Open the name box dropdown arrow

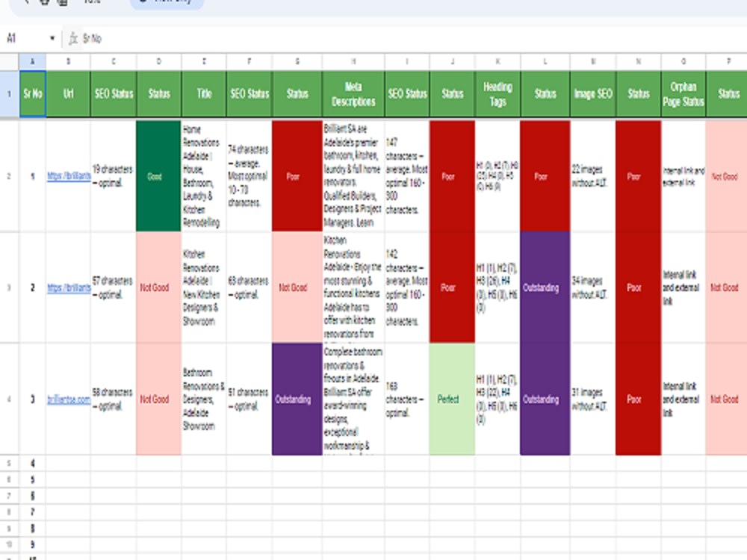pos(52,39)
